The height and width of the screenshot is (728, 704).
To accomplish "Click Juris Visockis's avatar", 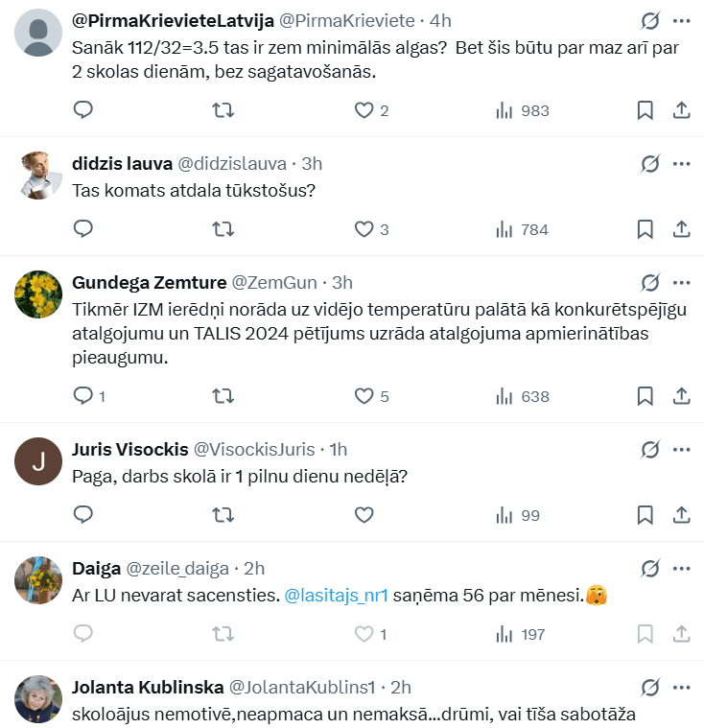I will click(x=39, y=461).
